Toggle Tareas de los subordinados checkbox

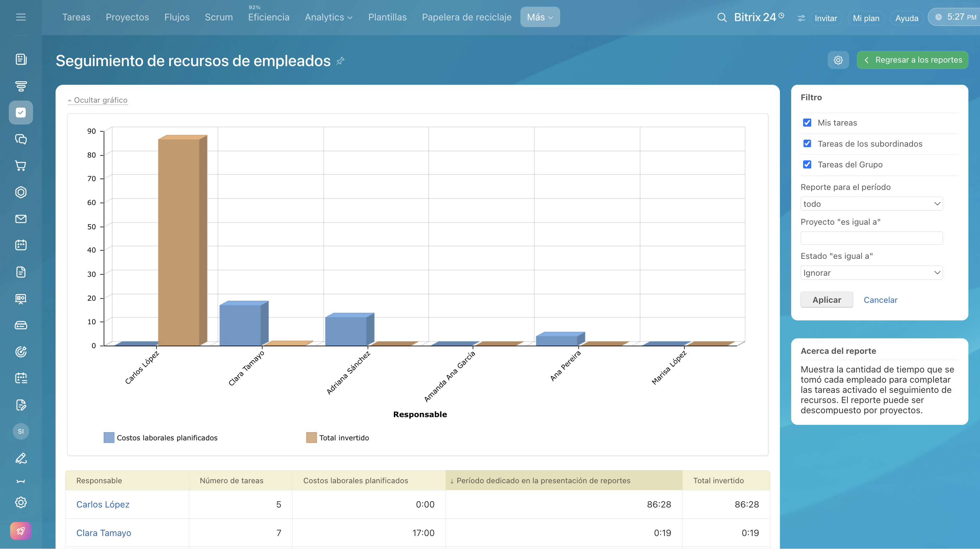[807, 143]
